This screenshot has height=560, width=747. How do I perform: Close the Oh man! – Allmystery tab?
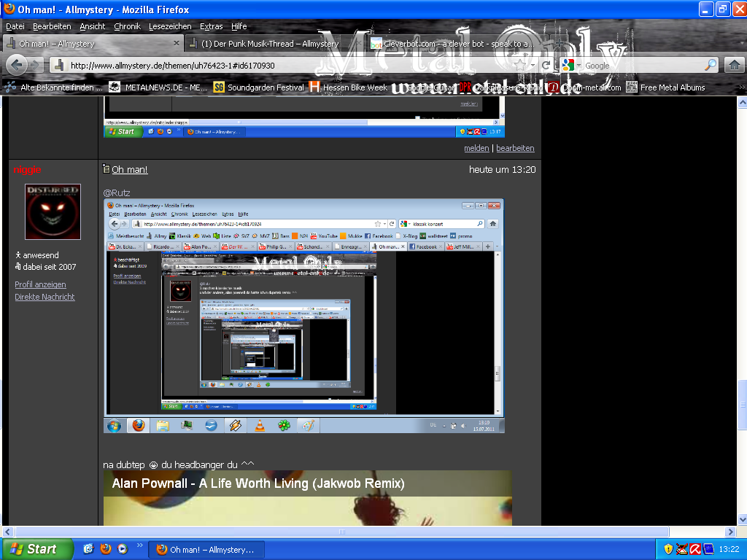pos(177,43)
